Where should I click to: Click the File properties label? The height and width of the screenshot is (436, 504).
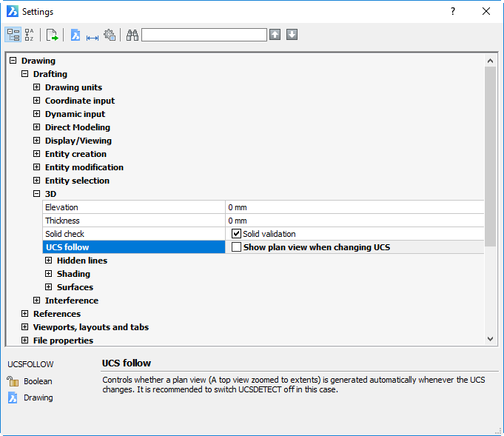[63, 341]
